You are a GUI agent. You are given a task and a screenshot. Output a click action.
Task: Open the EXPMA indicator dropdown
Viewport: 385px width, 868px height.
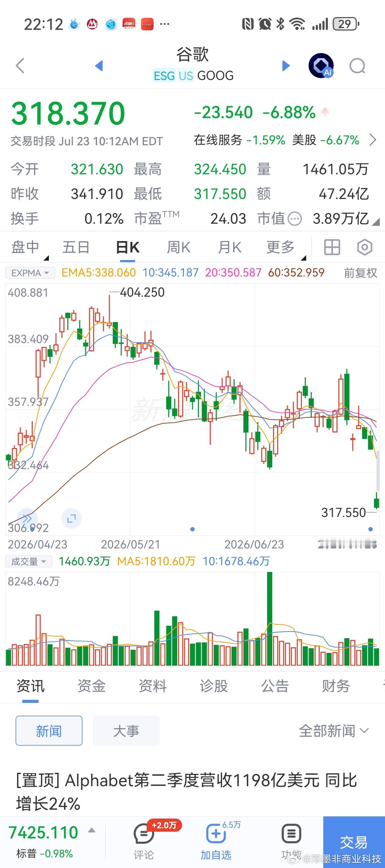pyautogui.click(x=30, y=273)
